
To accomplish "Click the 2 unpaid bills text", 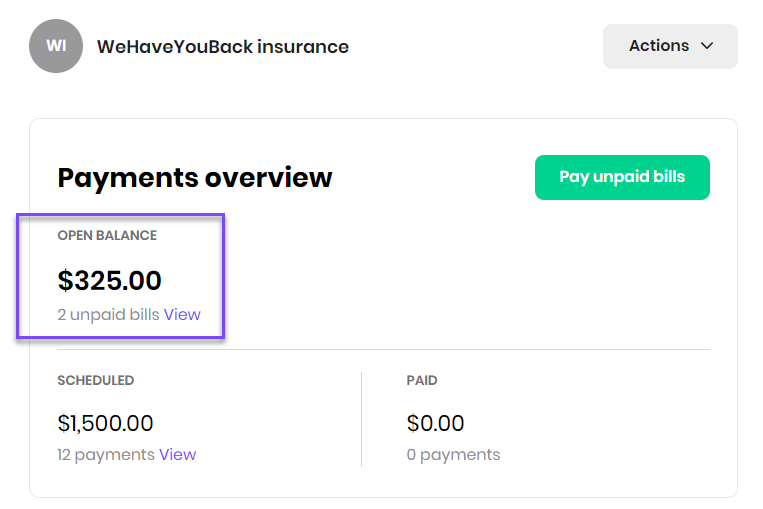I will 108,314.
